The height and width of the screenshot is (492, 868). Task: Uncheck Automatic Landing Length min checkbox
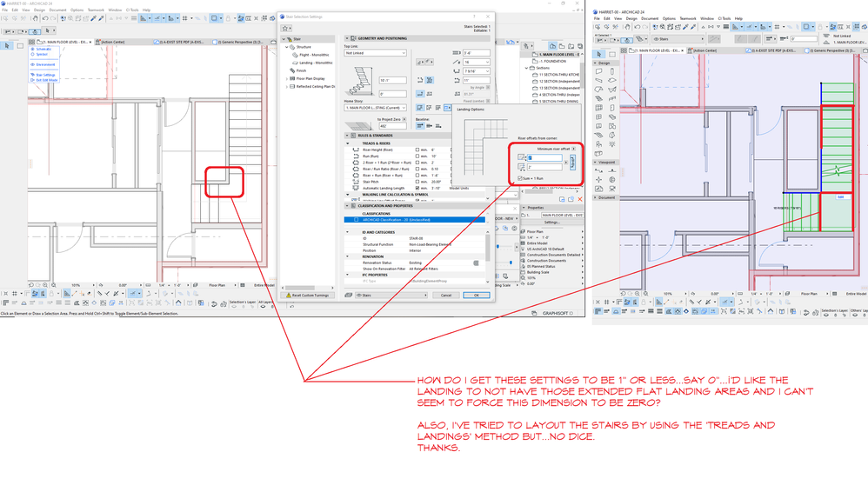tap(417, 188)
